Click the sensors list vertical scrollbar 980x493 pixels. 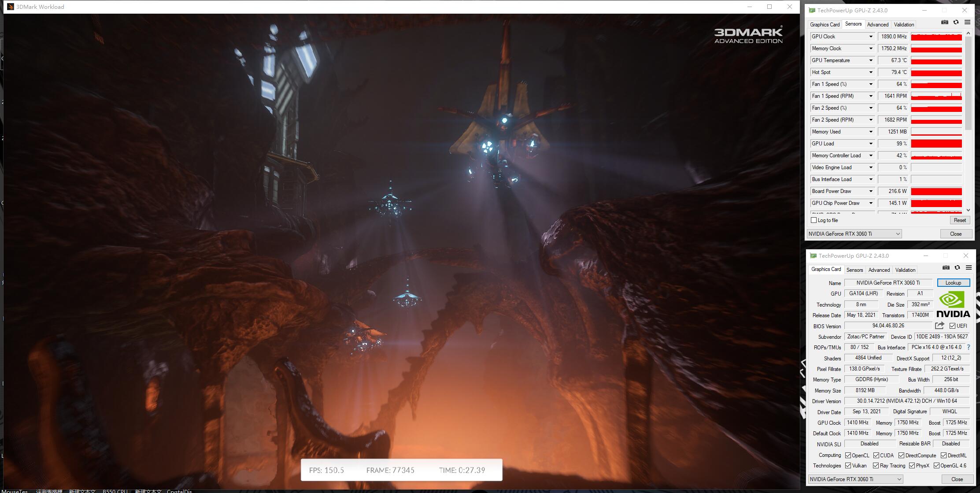[x=968, y=84]
